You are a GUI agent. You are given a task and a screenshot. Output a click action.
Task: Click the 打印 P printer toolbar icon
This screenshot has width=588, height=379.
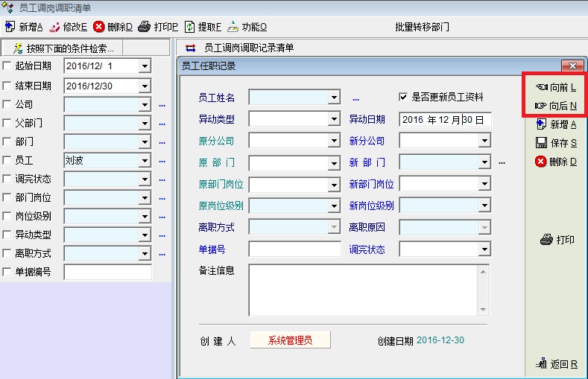pos(145,27)
